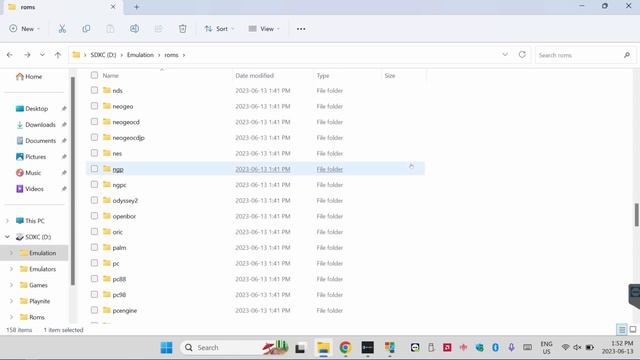Click SDXC (D:) in address breadcrumb
Viewport: 640px width, 360px height.
103,55
